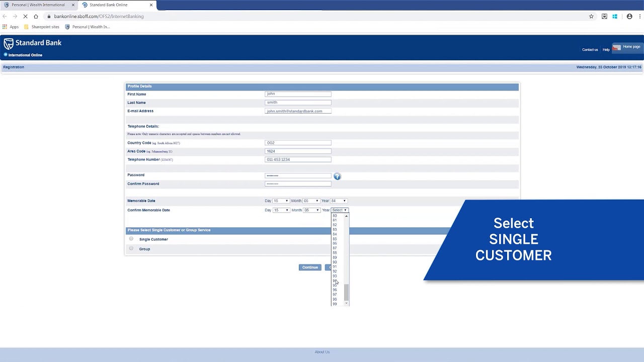Select the Group radio button
644x362 pixels.
(x=131, y=248)
